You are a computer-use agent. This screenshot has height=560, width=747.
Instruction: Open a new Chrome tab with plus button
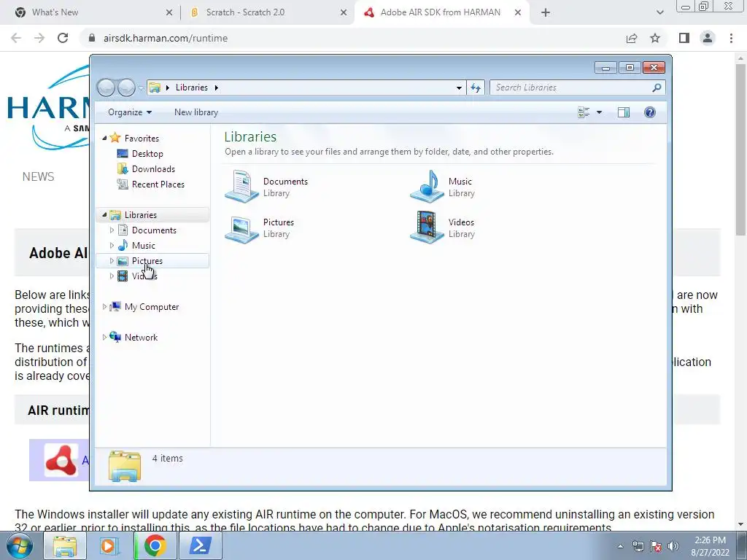(546, 13)
